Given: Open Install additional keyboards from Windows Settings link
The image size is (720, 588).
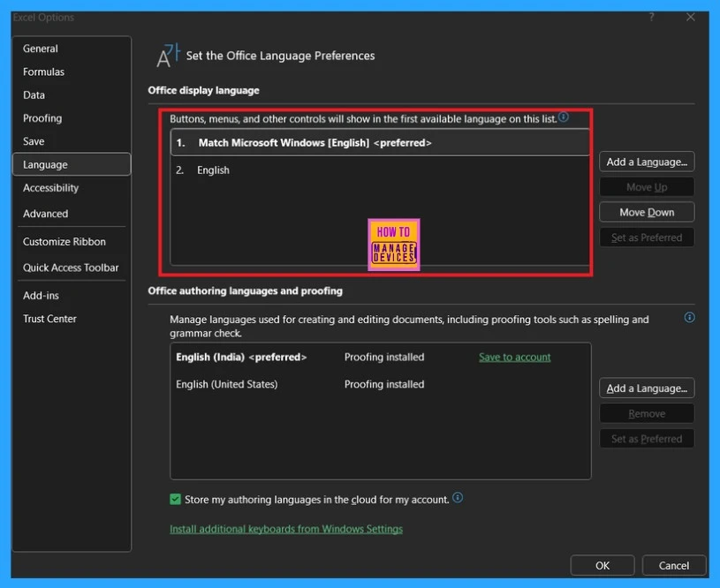Looking at the screenshot, I should coord(286,529).
